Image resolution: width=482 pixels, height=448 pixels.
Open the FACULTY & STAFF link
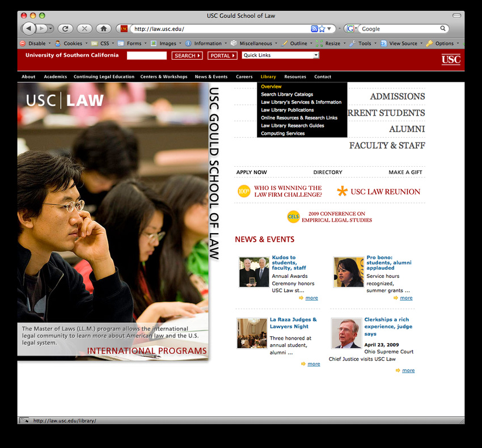coord(387,145)
